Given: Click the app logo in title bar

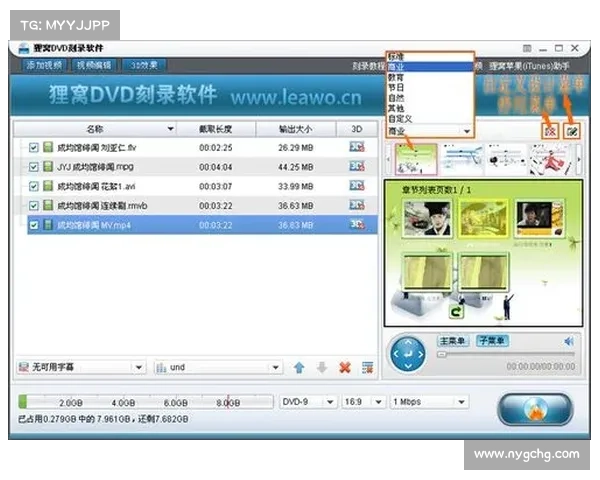Looking at the screenshot, I should click(24, 49).
